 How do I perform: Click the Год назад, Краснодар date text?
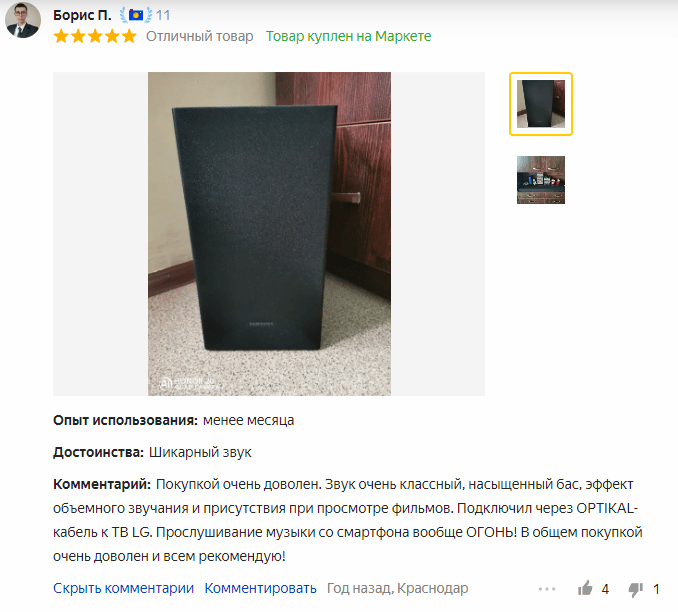397,588
